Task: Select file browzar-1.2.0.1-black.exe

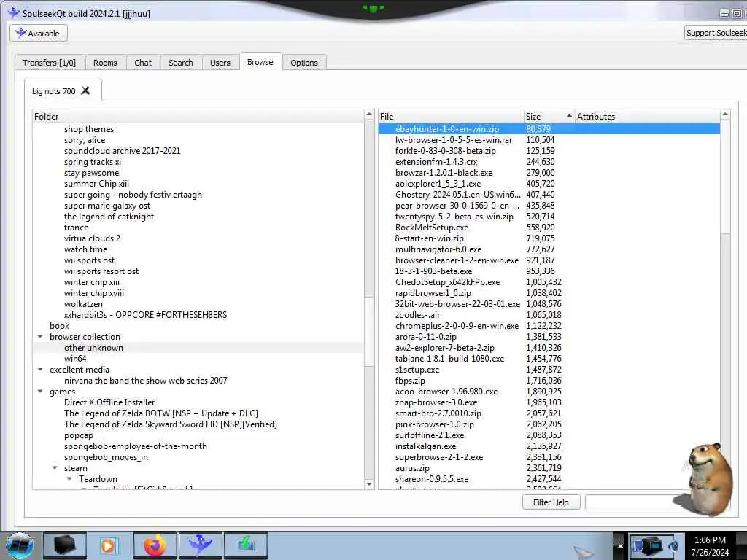Action: 444,172
